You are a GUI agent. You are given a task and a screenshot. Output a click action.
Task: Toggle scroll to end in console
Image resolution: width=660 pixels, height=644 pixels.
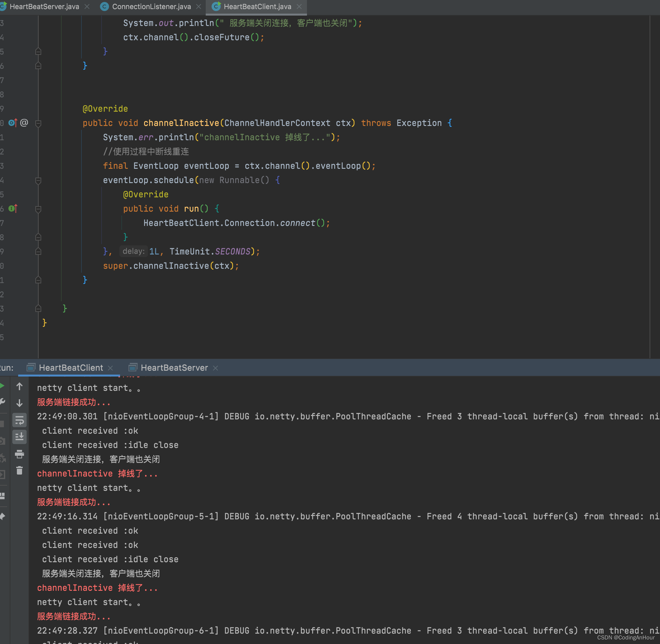point(19,437)
